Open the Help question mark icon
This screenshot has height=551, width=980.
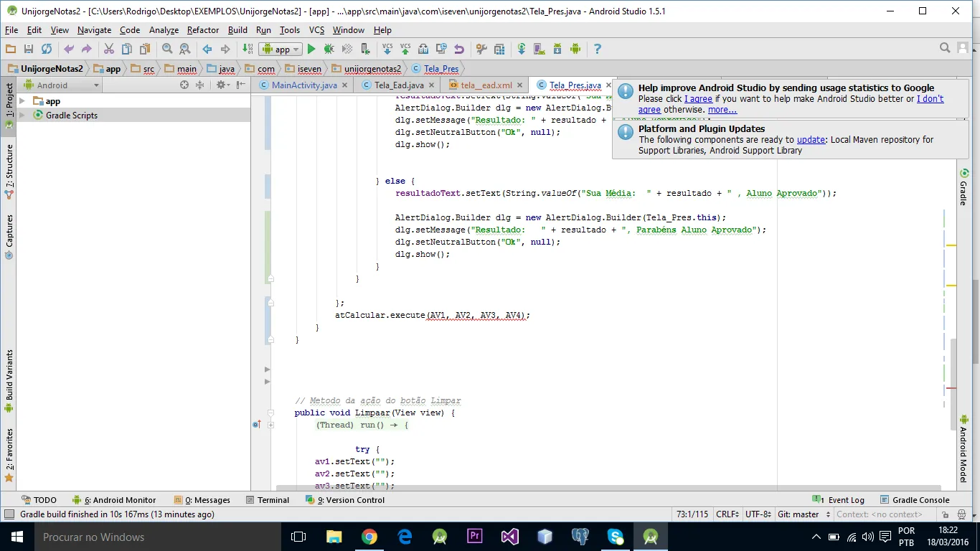597,49
